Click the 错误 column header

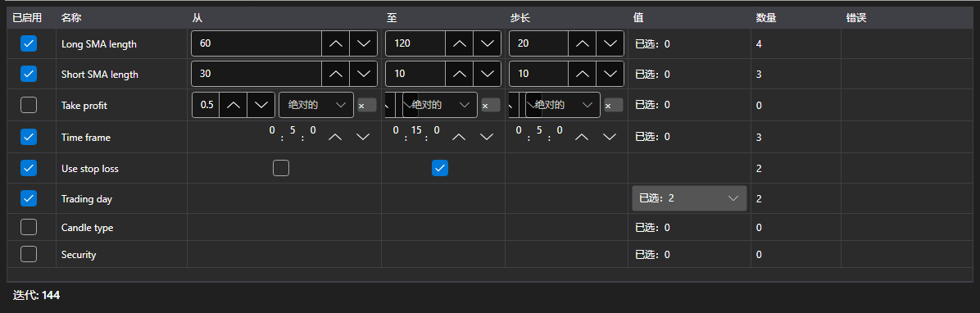point(907,18)
